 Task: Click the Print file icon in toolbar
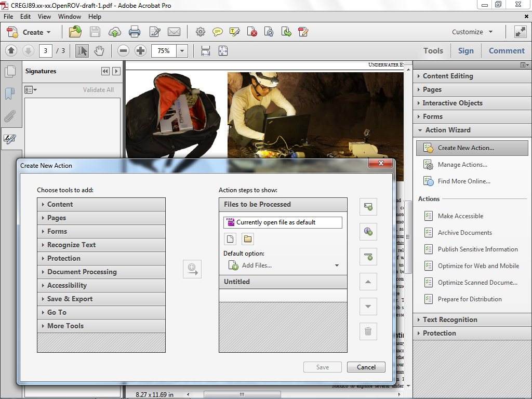(x=135, y=32)
